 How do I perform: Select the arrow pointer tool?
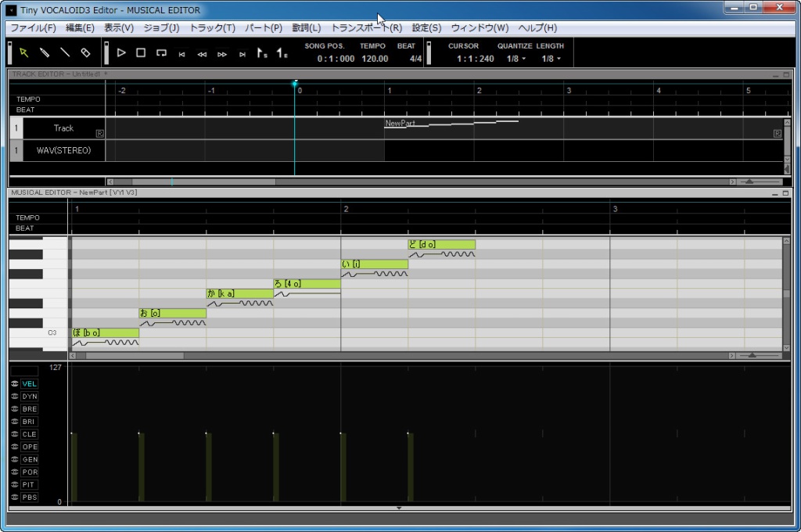[x=24, y=52]
